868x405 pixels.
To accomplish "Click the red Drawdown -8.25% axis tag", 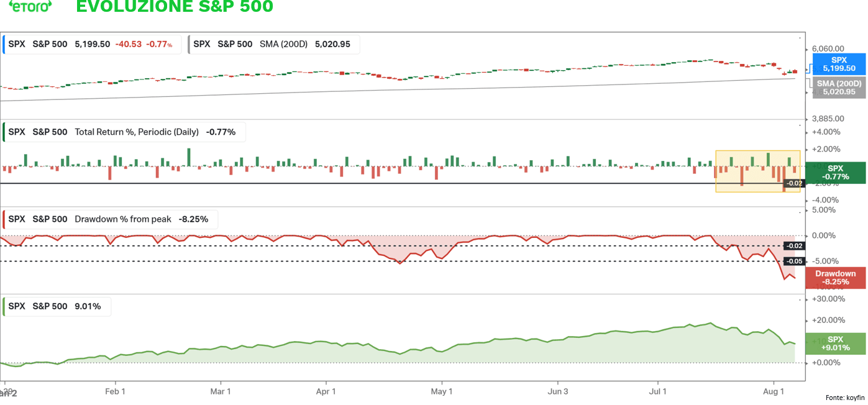I will [x=836, y=278].
